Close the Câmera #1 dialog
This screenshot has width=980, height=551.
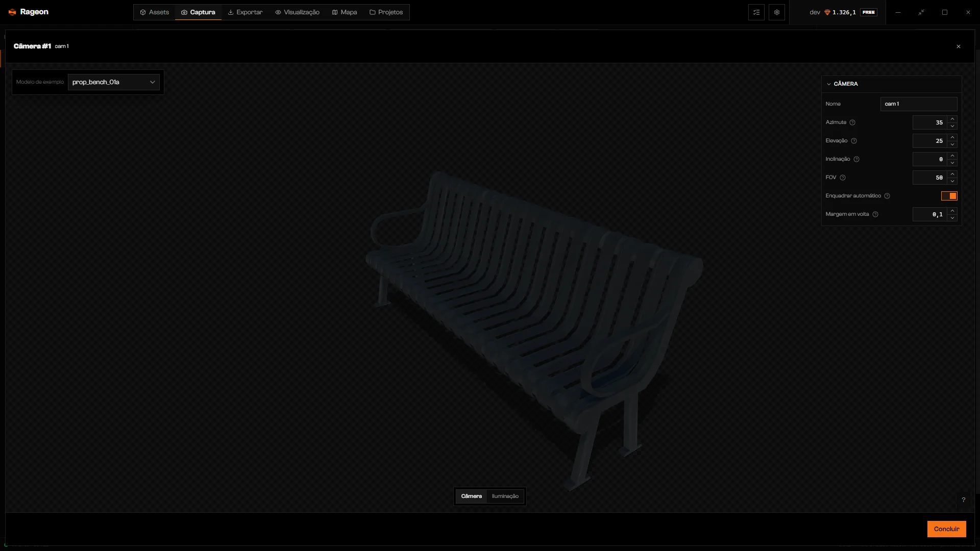959,46
